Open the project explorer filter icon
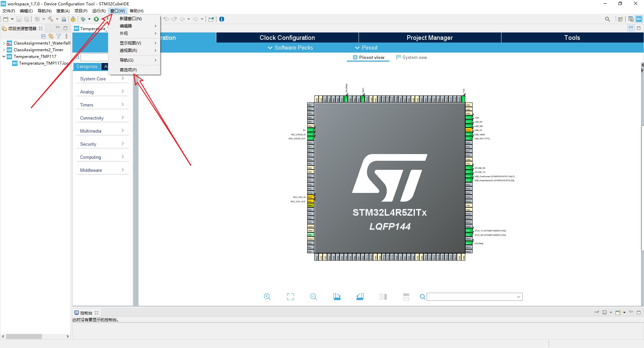The width and height of the screenshot is (644, 348). (x=59, y=36)
